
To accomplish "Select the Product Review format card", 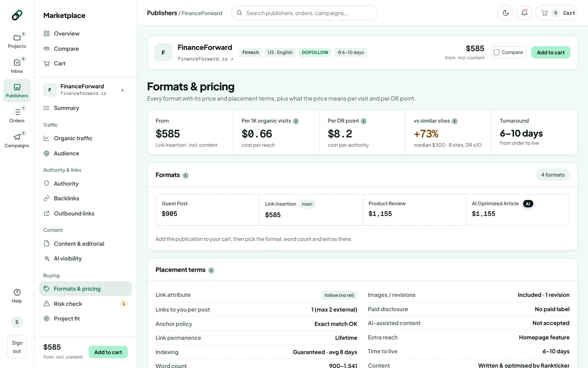I will tap(414, 210).
